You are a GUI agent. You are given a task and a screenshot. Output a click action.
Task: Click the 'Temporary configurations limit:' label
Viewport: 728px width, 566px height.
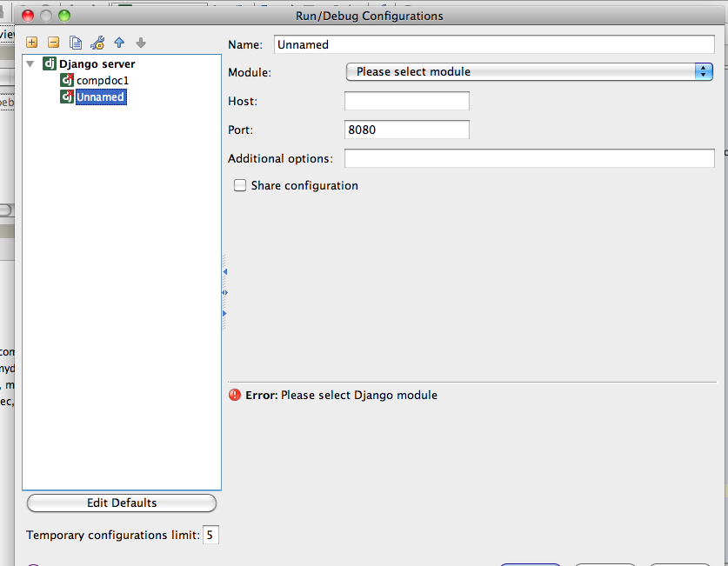click(113, 535)
